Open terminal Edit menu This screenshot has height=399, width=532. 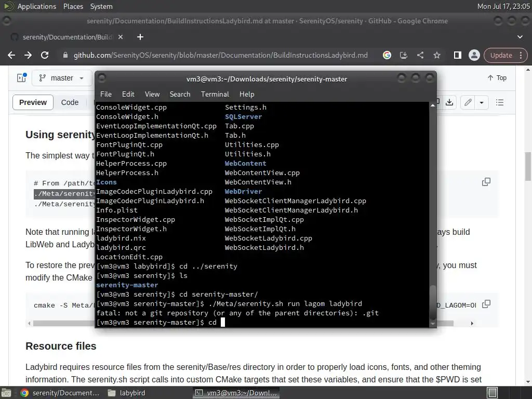[x=128, y=94]
